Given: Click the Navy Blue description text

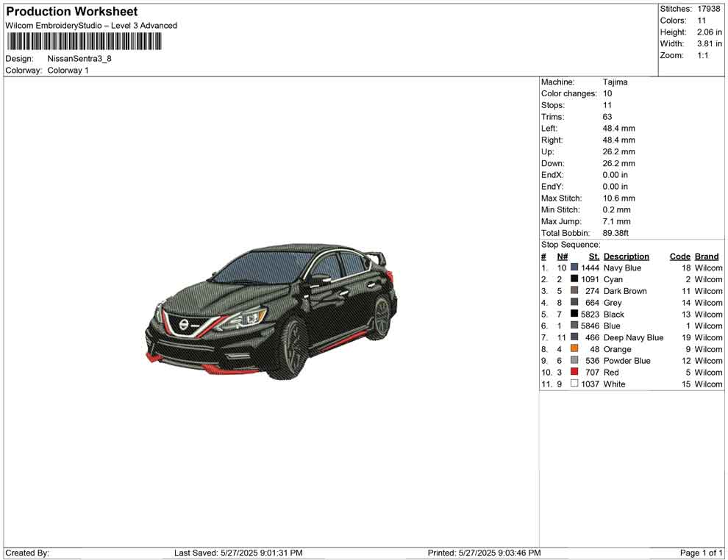Looking at the screenshot, I should coord(622,268).
